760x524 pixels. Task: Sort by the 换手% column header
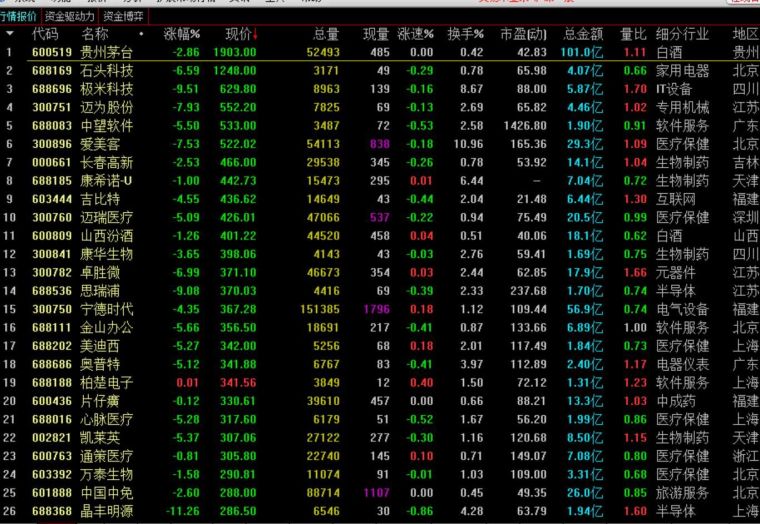tap(465, 34)
